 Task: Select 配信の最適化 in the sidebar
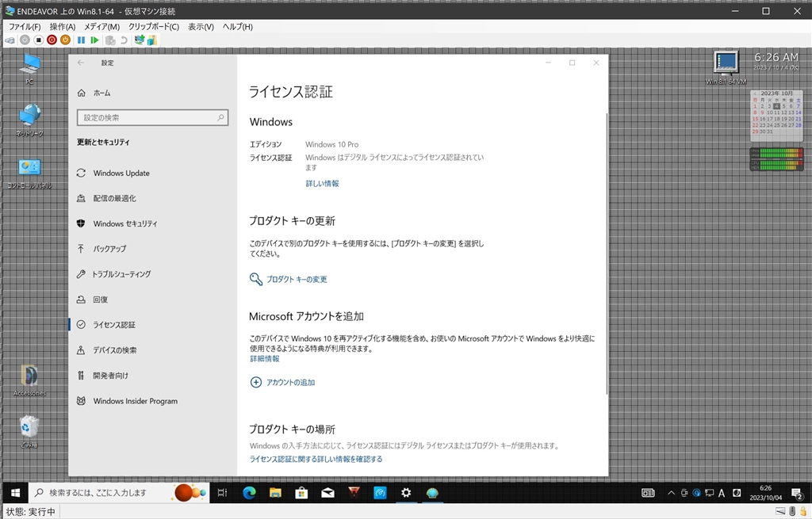click(153, 198)
